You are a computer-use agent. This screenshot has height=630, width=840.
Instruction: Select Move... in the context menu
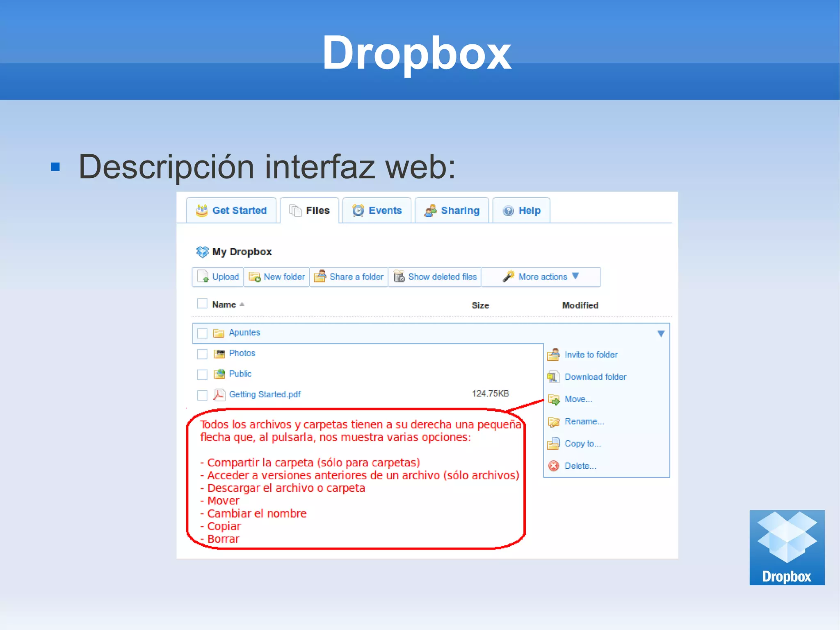(578, 399)
